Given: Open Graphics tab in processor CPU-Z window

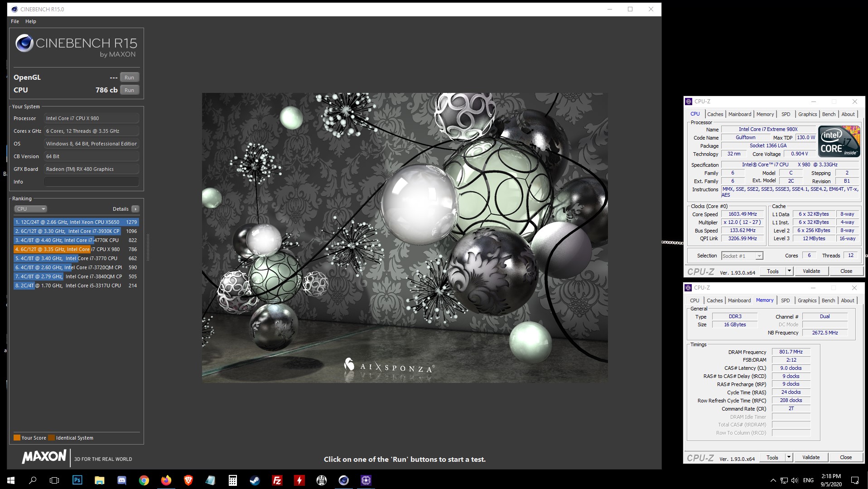Looking at the screenshot, I should point(807,114).
